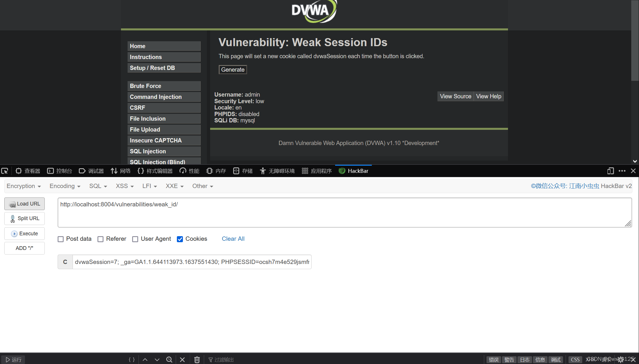Switch to the 网络 network tab
The height and width of the screenshot is (364, 639).
(121, 171)
